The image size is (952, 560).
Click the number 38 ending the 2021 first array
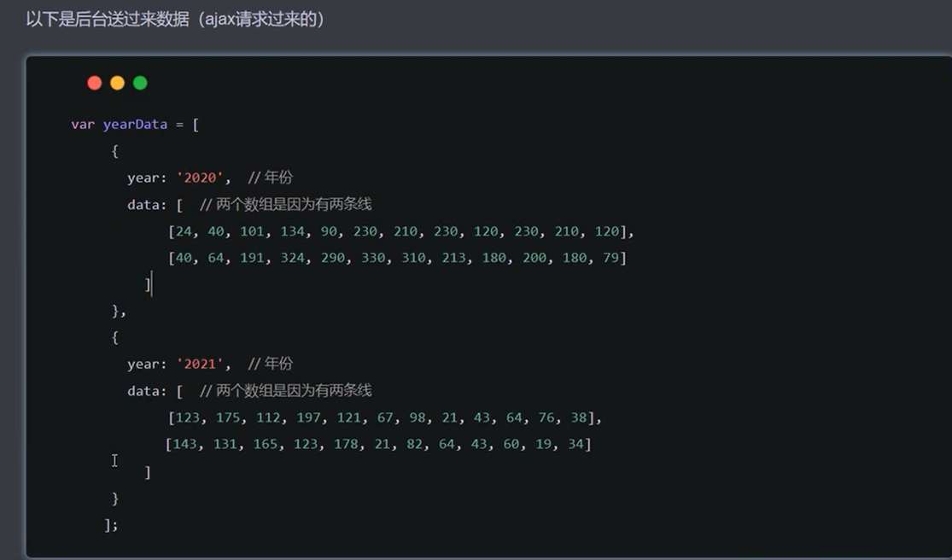click(579, 417)
